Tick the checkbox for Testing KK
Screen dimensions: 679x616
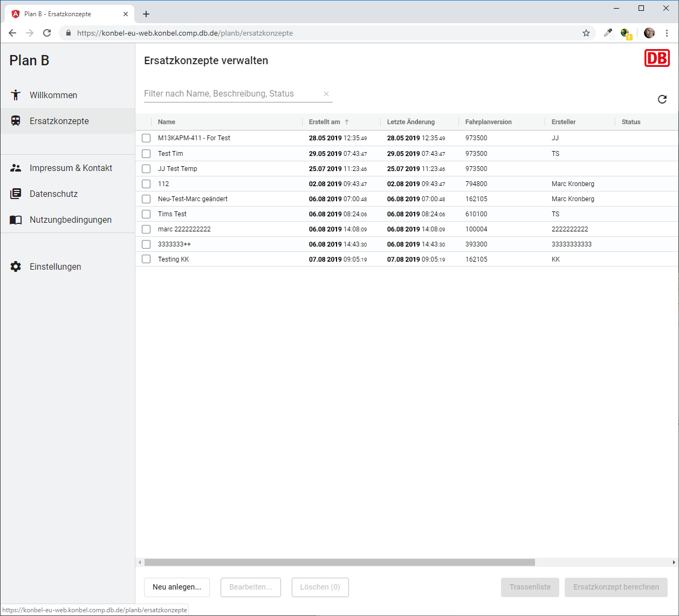coord(146,259)
